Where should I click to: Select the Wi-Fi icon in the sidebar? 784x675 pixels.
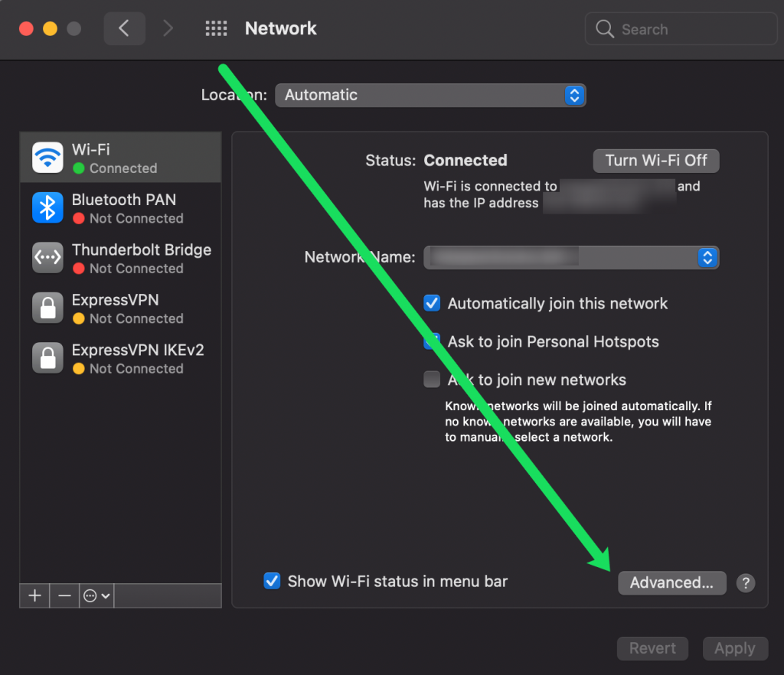pos(47,157)
